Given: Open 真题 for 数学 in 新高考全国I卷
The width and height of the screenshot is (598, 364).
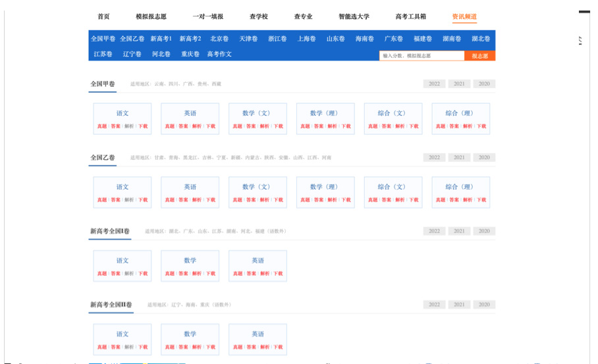Looking at the screenshot, I should (169, 274).
